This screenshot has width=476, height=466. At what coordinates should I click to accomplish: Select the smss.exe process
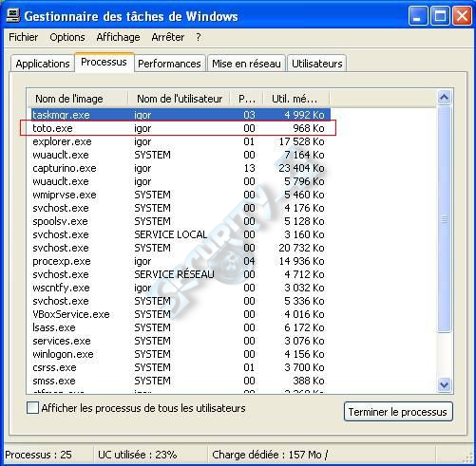pyautogui.click(x=181, y=381)
